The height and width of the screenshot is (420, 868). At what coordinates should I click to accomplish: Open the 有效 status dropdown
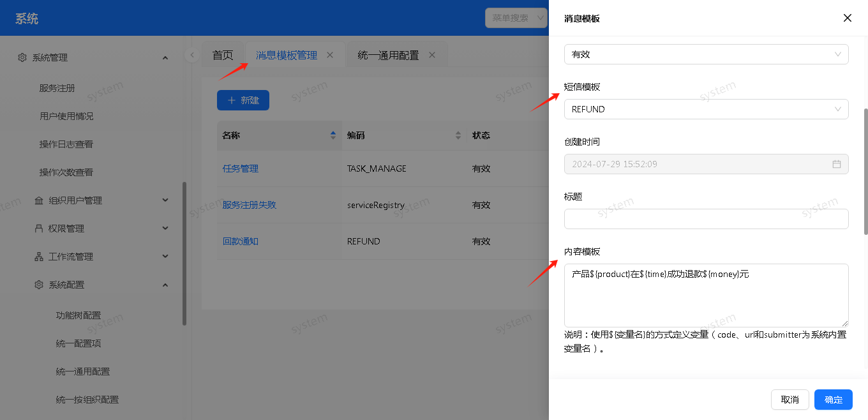706,54
